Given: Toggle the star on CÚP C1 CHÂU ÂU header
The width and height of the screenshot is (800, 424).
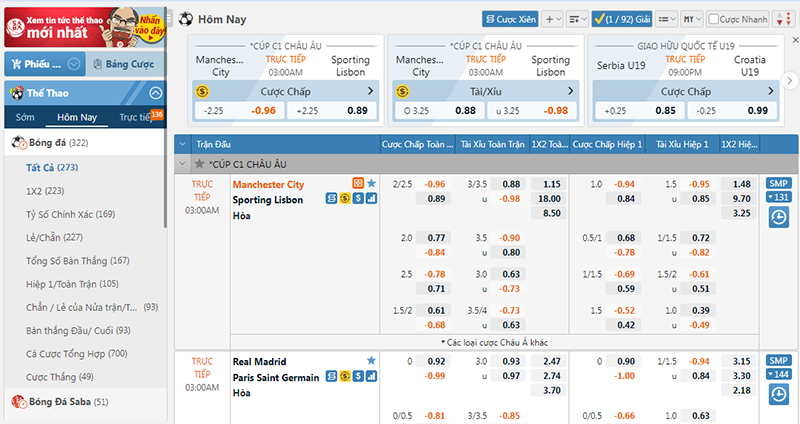Looking at the screenshot, I should [200, 164].
